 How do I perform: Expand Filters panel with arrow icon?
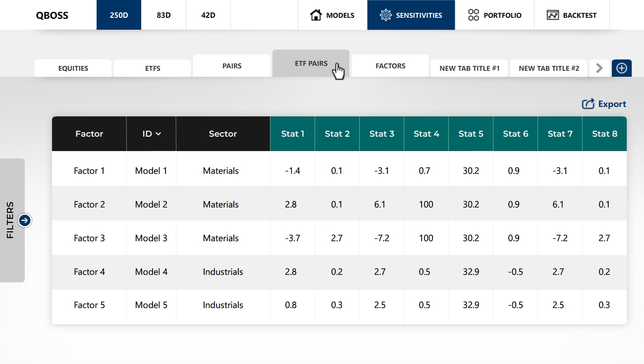[25, 220]
